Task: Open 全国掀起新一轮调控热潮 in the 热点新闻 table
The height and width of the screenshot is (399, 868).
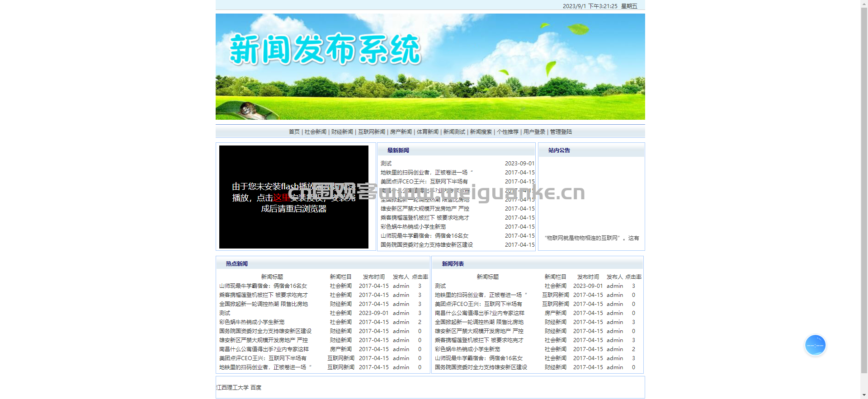Action: (x=264, y=304)
